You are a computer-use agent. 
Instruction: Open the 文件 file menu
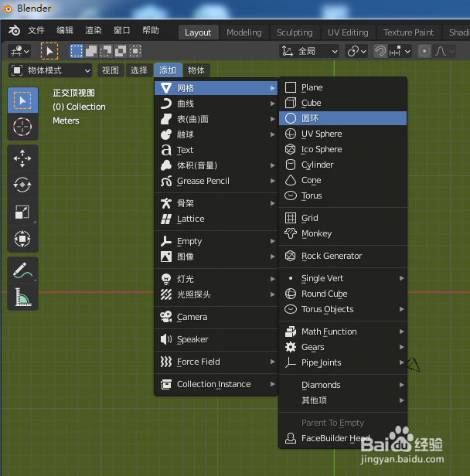[x=36, y=30]
